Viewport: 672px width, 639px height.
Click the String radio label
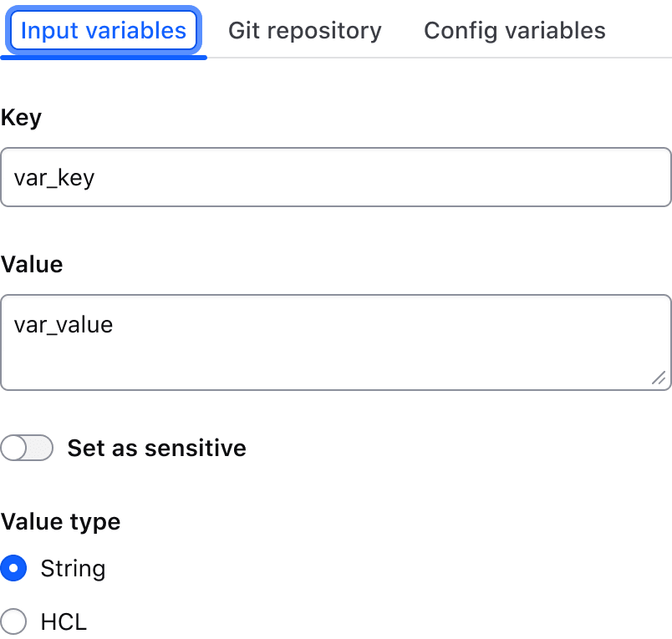point(73,568)
